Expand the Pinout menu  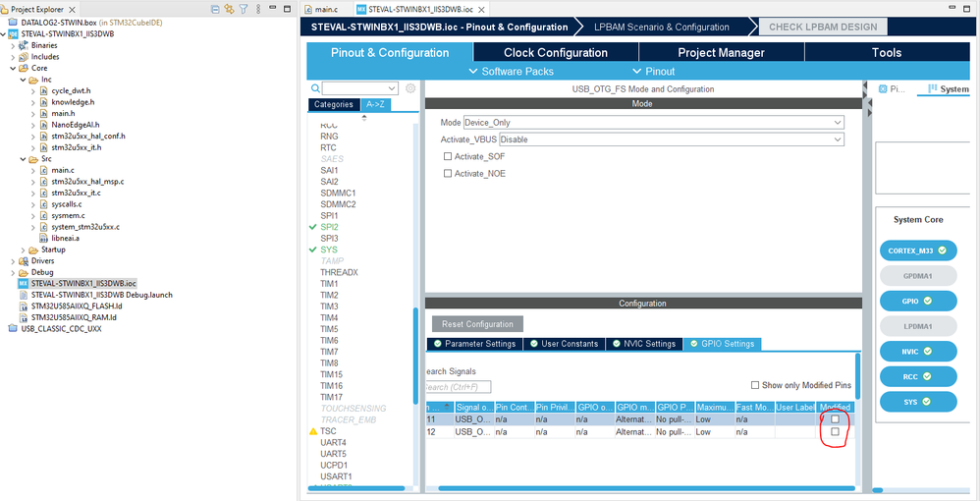pyautogui.click(x=654, y=72)
